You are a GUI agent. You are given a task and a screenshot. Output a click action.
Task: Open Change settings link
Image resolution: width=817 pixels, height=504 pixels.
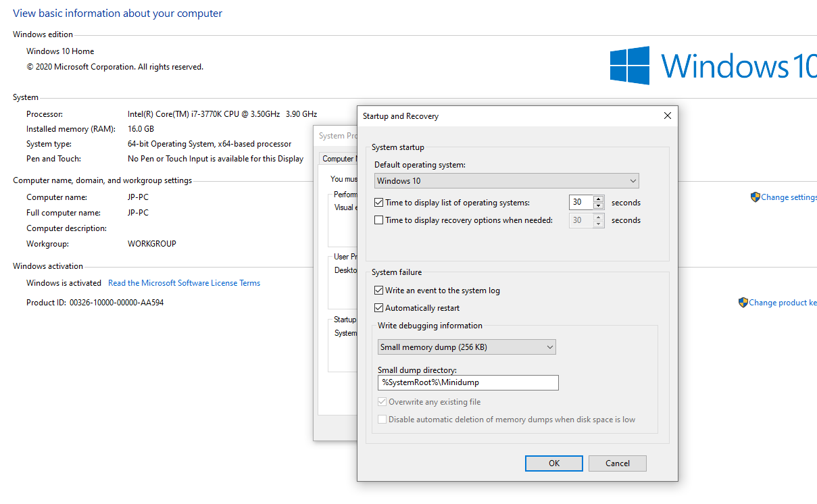pos(789,197)
